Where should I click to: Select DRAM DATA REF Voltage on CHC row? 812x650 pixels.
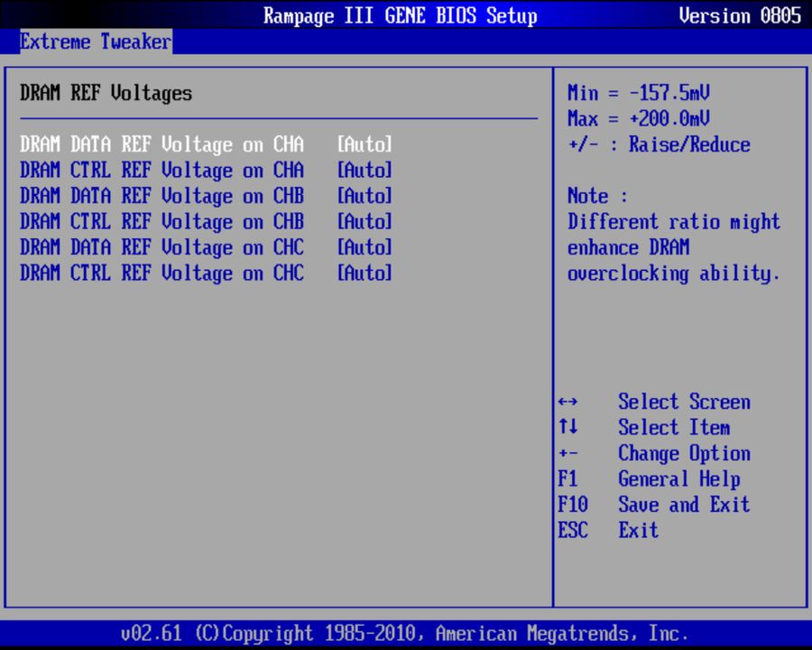click(x=206, y=247)
